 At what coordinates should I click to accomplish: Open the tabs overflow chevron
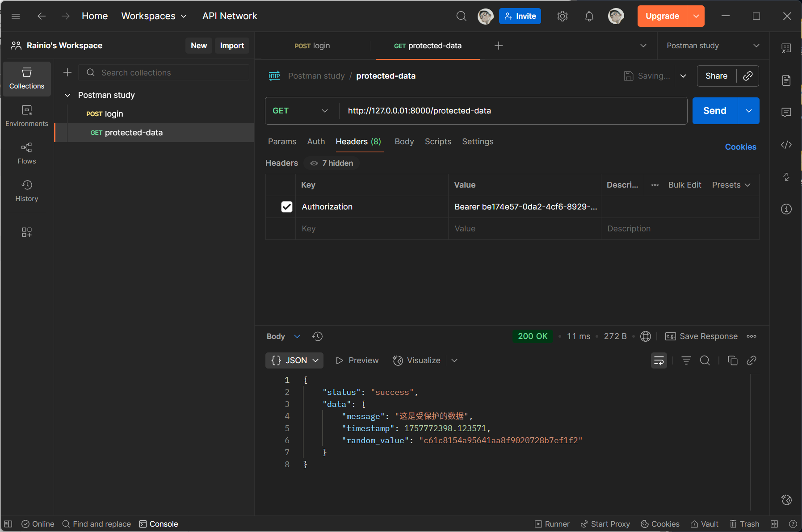[x=643, y=46]
